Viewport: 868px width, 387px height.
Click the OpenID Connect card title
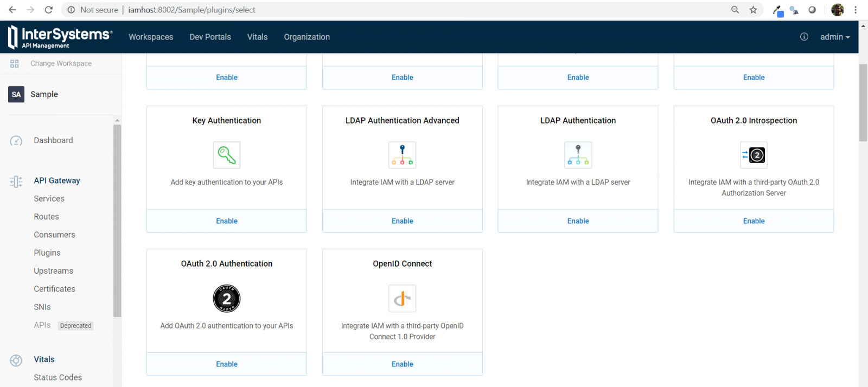(x=403, y=264)
